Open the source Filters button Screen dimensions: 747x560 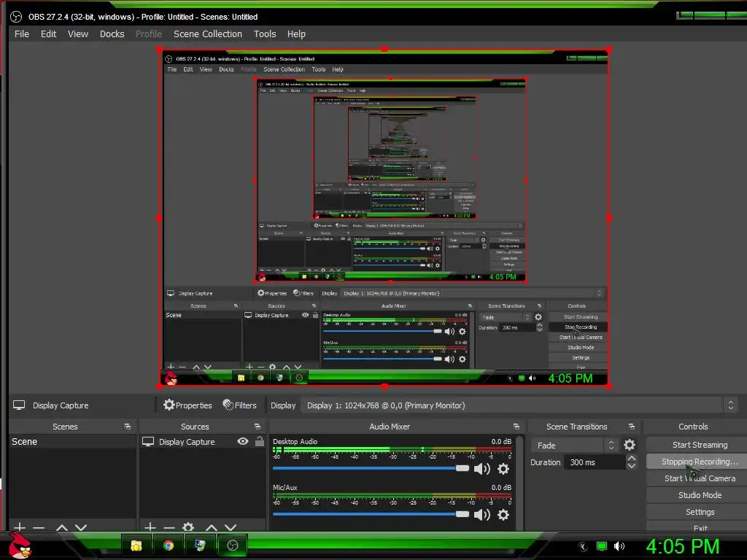(239, 405)
